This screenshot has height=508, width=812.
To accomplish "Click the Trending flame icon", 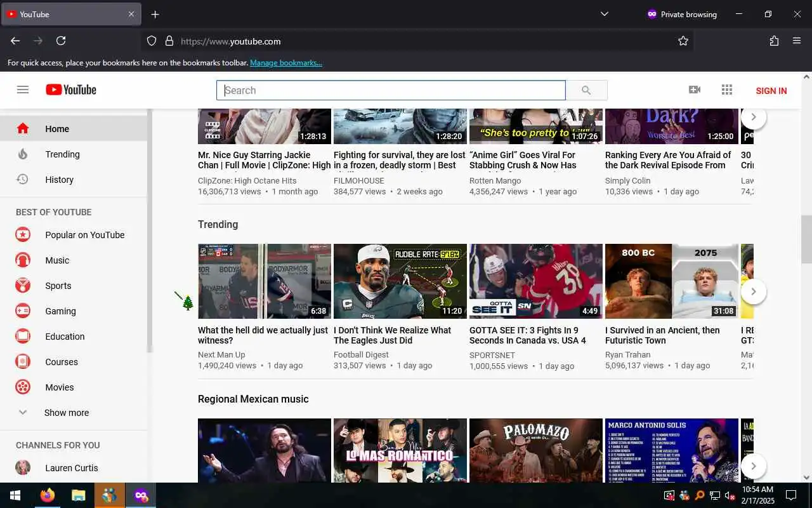I will click(23, 154).
